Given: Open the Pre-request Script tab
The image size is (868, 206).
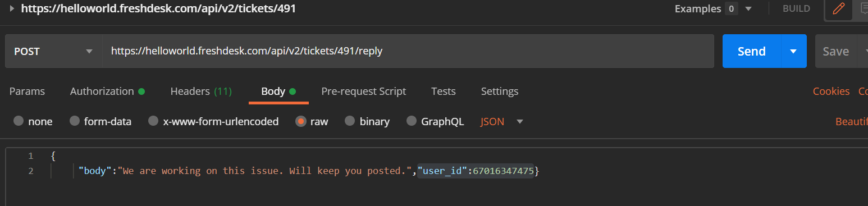Looking at the screenshot, I should coord(363,91).
